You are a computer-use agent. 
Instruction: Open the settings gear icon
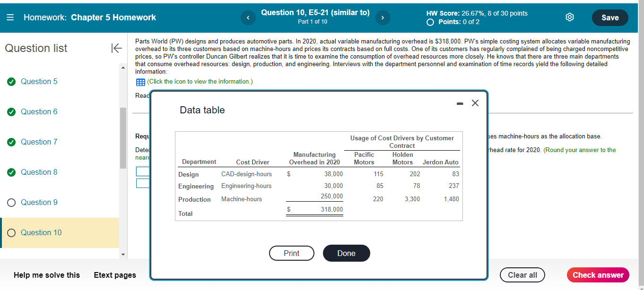click(x=570, y=17)
